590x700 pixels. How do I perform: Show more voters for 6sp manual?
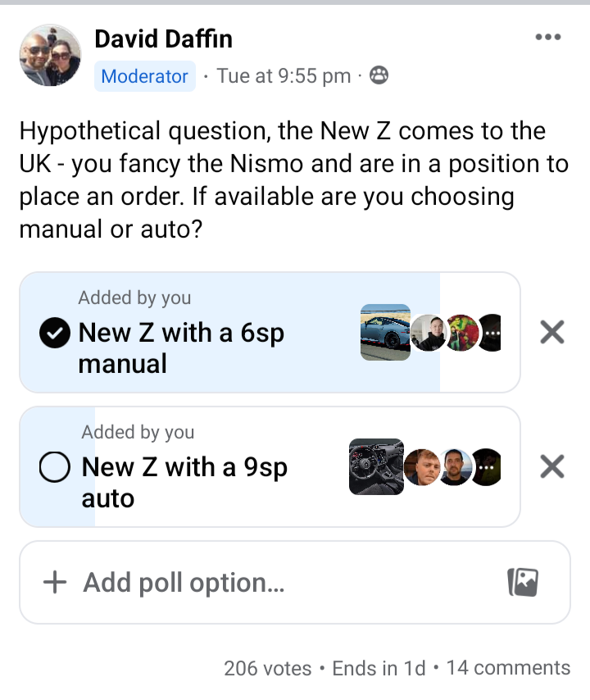(491, 333)
